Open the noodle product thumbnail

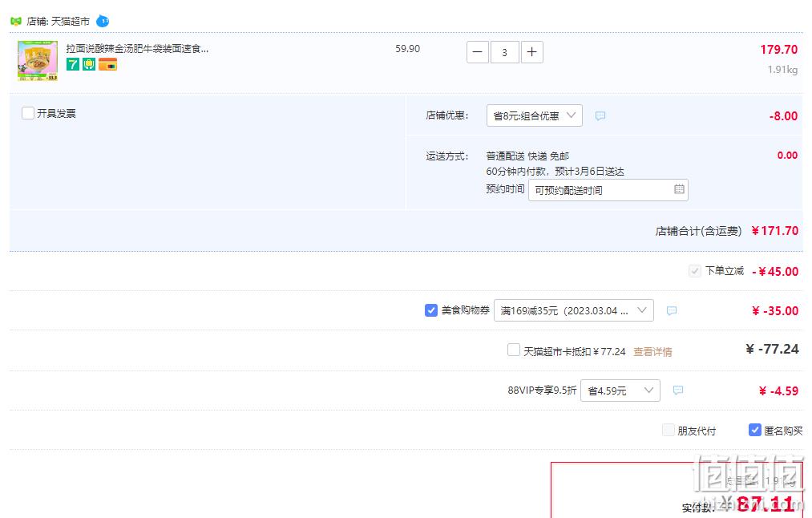[x=38, y=61]
